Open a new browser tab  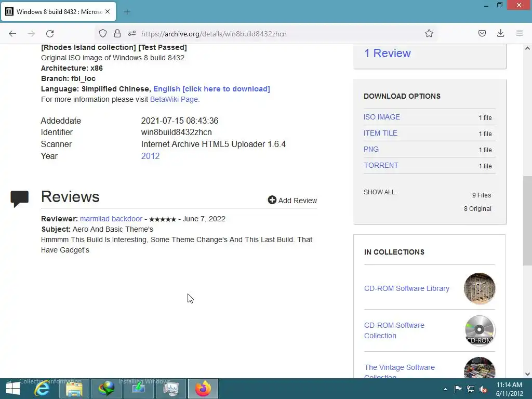127,12
